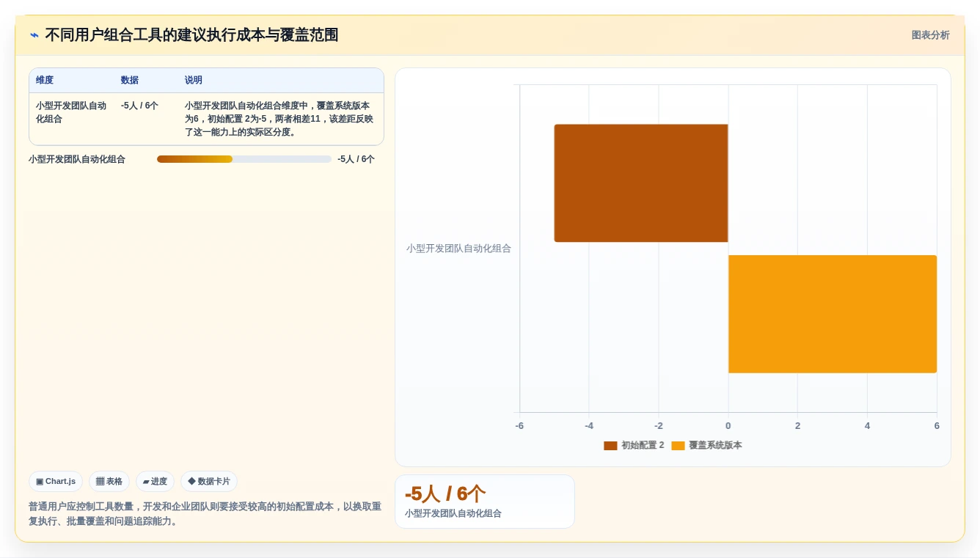Select the 数据卡片 tag chip
The height and width of the screenshot is (558, 980).
(x=209, y=482)
